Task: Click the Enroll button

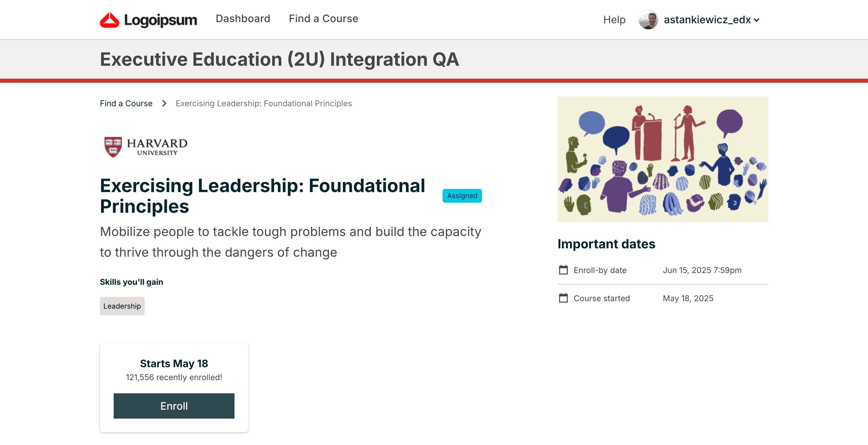Action: pyautogui.click(x=174, y=406)
